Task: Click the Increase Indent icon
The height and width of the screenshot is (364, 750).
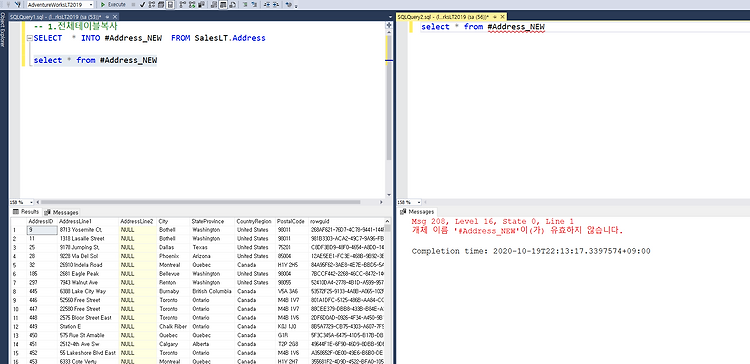Action: click(276, 5)
